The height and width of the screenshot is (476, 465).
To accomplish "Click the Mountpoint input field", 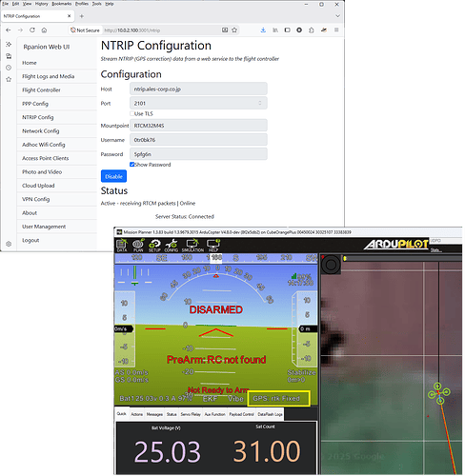I will tap(198, 126).
